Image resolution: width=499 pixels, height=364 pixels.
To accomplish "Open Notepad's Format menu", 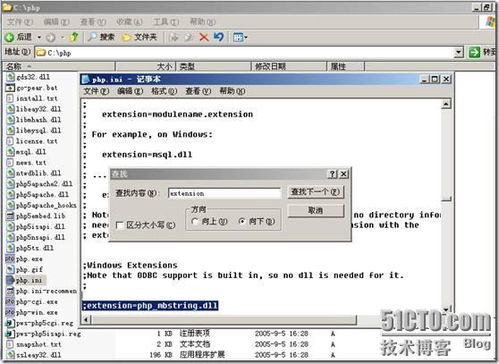I will 164,91.
